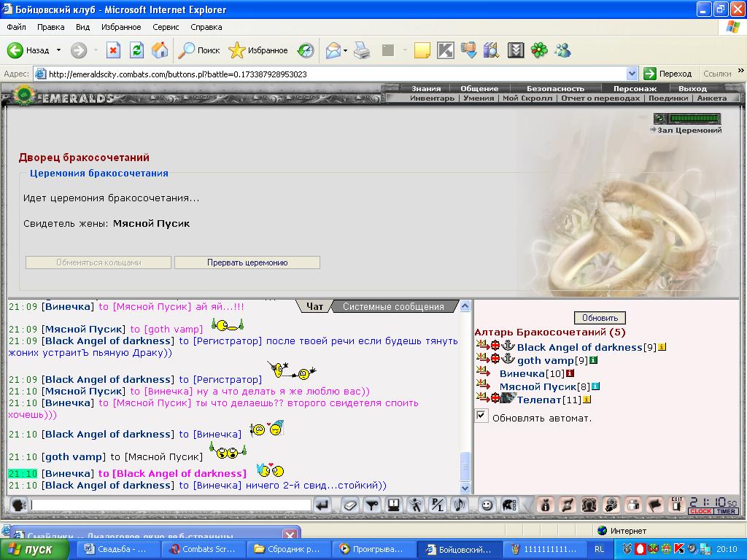The image size is (747, 560).
Task: Open the Избранное menu in menu bar
Action: 121,27
